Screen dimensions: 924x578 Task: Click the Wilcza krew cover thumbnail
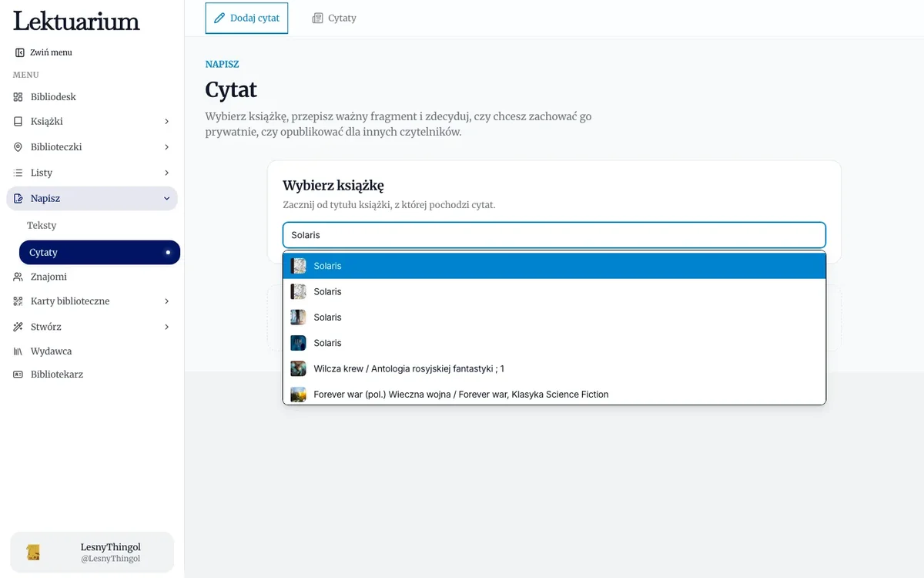point(298,368)
